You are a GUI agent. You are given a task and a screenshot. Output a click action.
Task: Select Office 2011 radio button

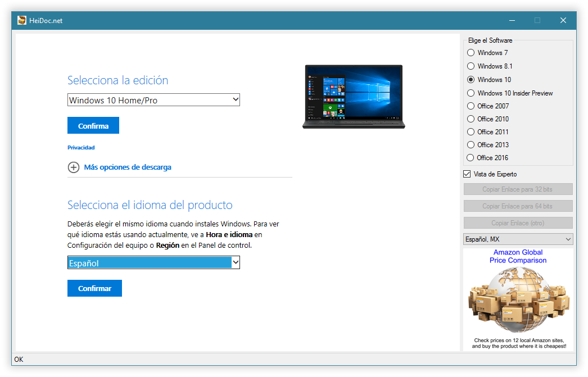tap(471, 132)
